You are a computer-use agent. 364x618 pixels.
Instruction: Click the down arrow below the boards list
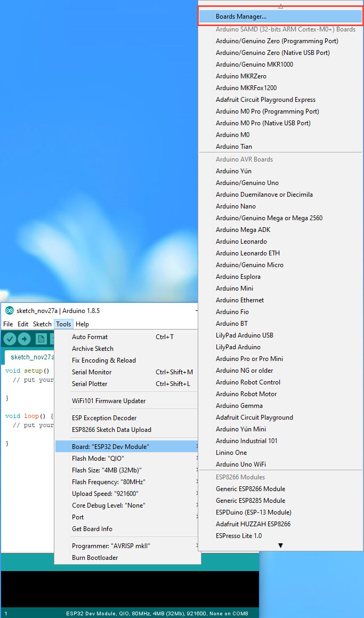click(280, 545)
